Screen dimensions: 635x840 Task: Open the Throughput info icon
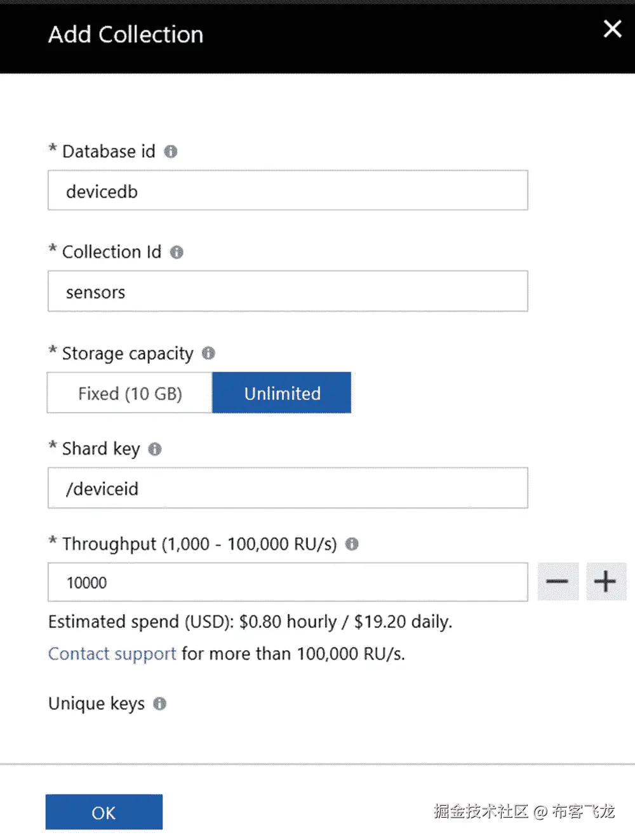pos(352,544)
